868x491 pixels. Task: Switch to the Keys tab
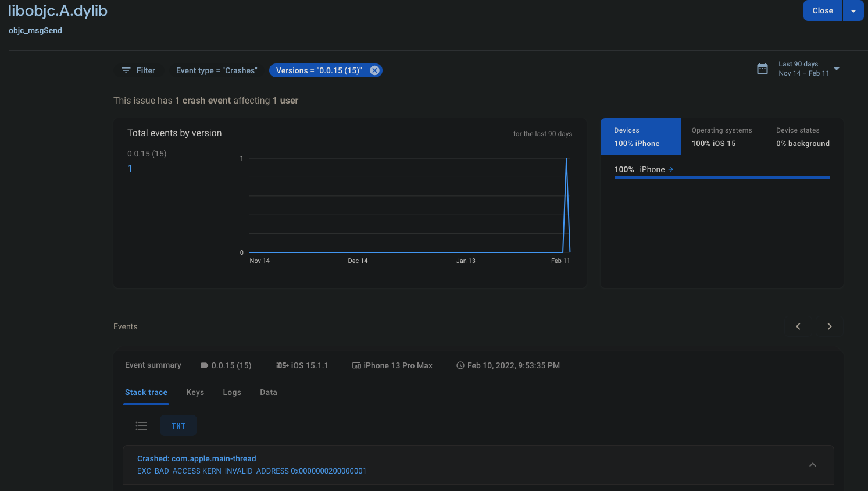pyautogui.click(x=195, y=392)
